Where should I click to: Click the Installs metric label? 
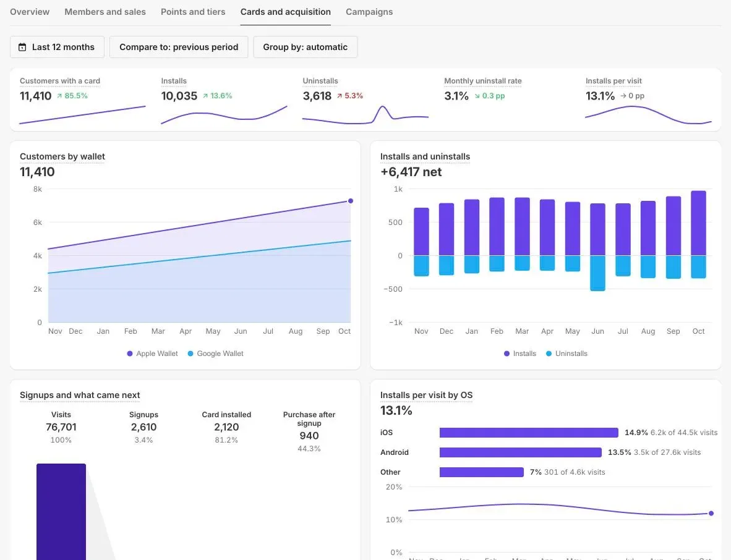coord(174,80)
